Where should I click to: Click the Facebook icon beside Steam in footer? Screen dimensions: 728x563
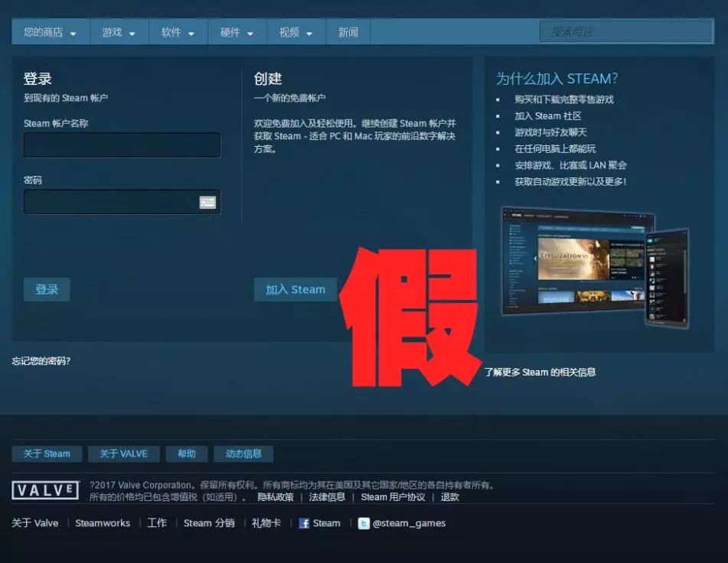pos(304,523)
